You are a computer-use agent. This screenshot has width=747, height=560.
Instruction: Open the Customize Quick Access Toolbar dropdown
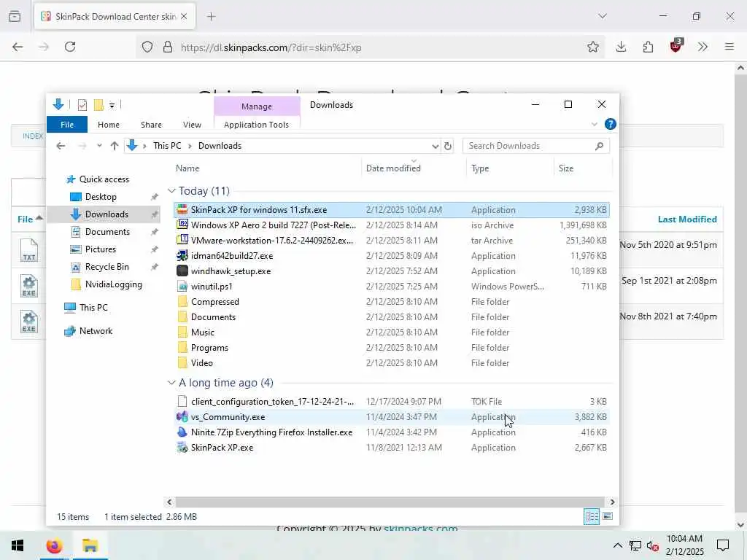pyautogui.click(x=112, y=105)
